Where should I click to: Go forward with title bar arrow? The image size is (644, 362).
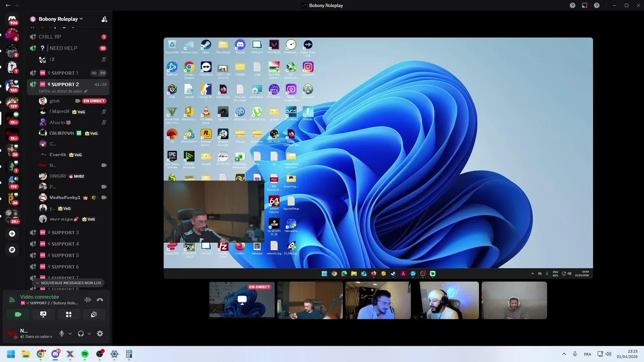pos(16,5)
